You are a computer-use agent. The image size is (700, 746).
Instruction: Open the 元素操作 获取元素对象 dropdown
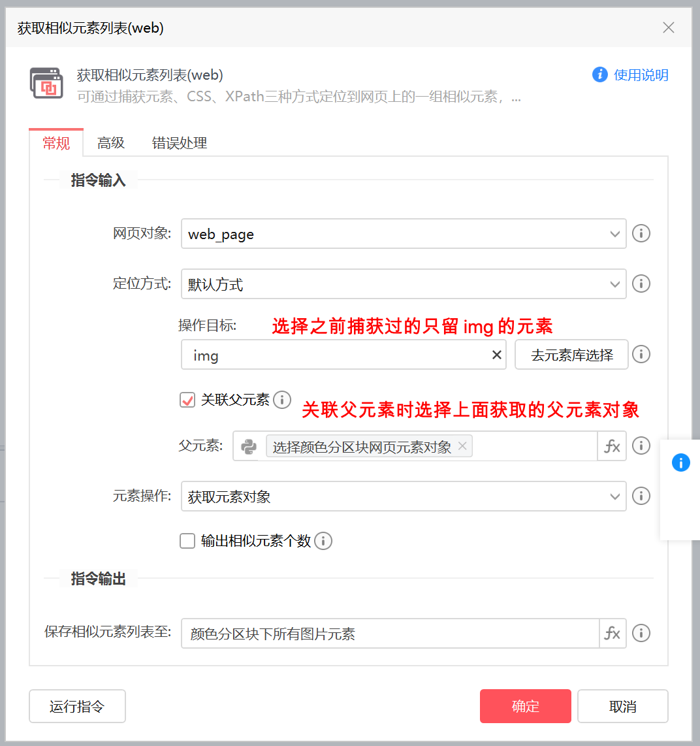404,496
